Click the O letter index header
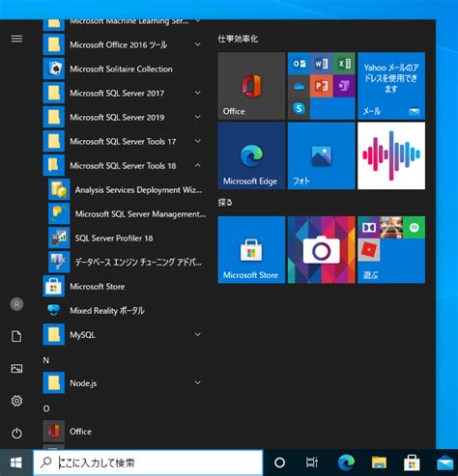This screenshot has height=476, width=458. click(x=46, y=408)
